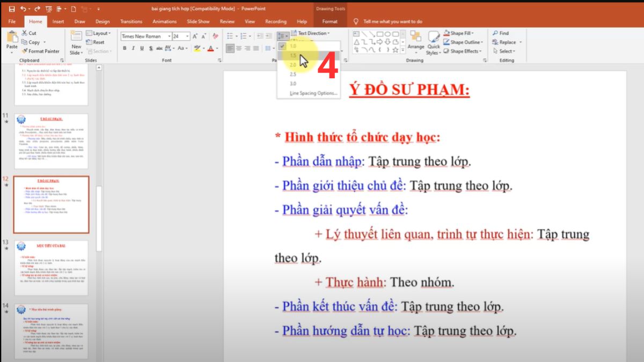Toggle underline formatting
The width and height of the screenshot is (644, 362).
[142, 48]
